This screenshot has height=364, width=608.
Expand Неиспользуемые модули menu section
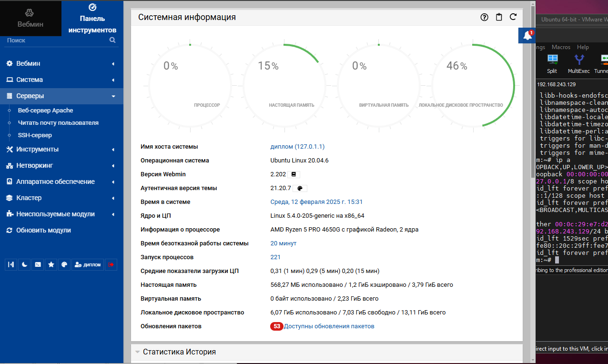(61, 214)
